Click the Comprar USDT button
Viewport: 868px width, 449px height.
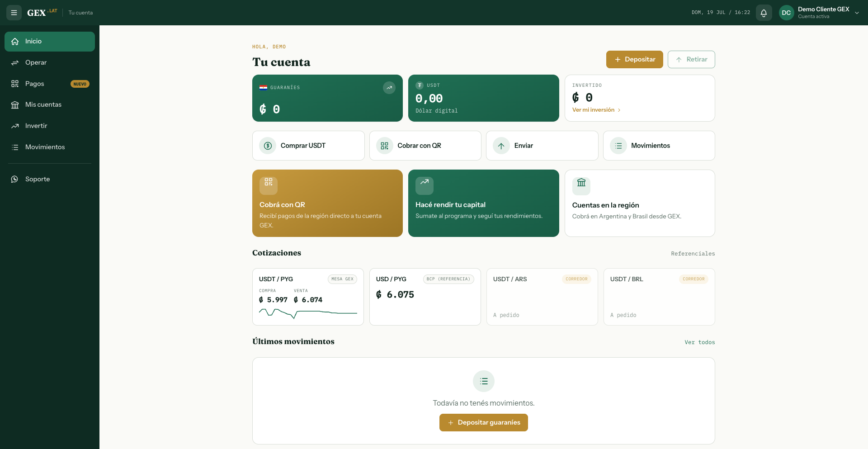[308, 146]
